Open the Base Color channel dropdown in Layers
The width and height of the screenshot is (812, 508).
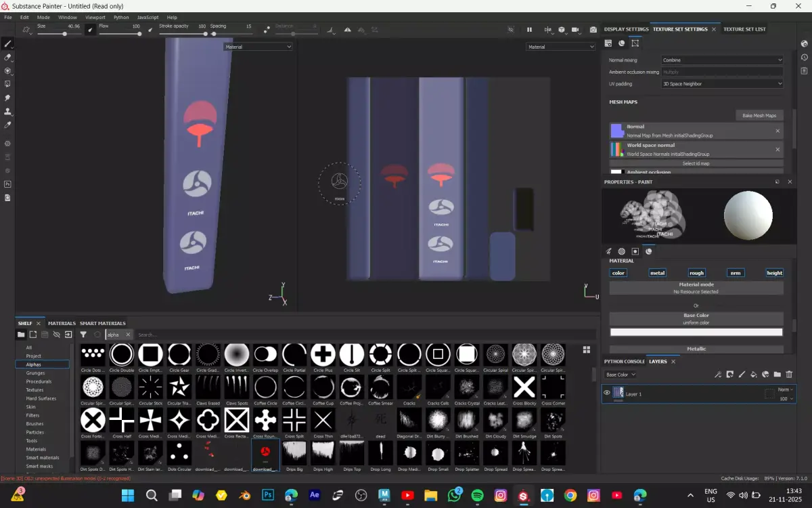point(620,375)
